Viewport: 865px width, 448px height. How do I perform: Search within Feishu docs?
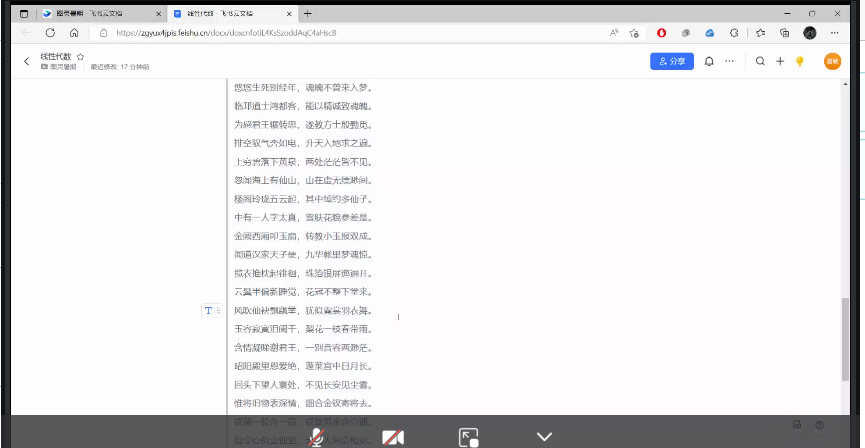pos(760,61)
